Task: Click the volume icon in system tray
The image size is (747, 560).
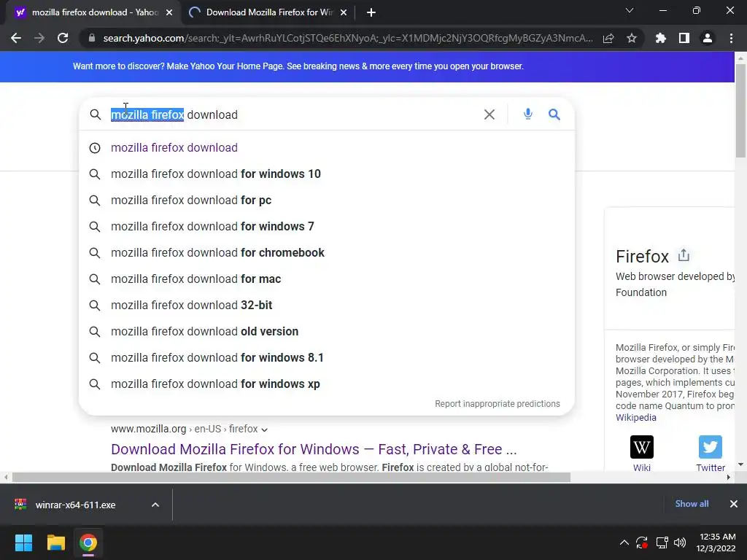Action: click(x=681, y=542)
